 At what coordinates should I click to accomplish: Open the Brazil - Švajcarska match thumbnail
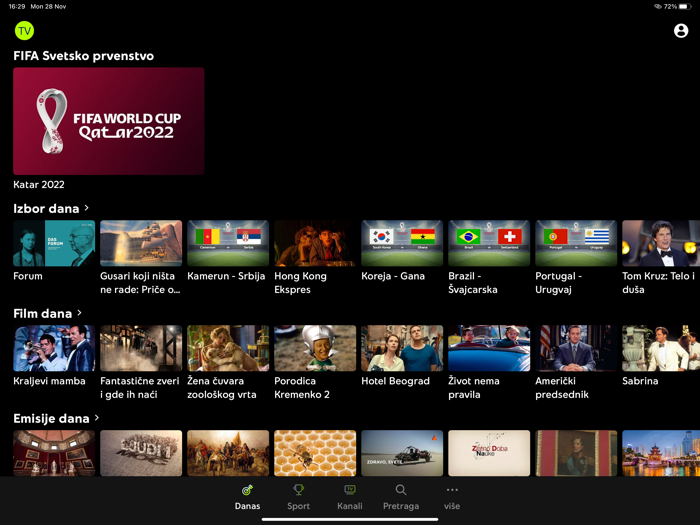(x=489, y=243)
